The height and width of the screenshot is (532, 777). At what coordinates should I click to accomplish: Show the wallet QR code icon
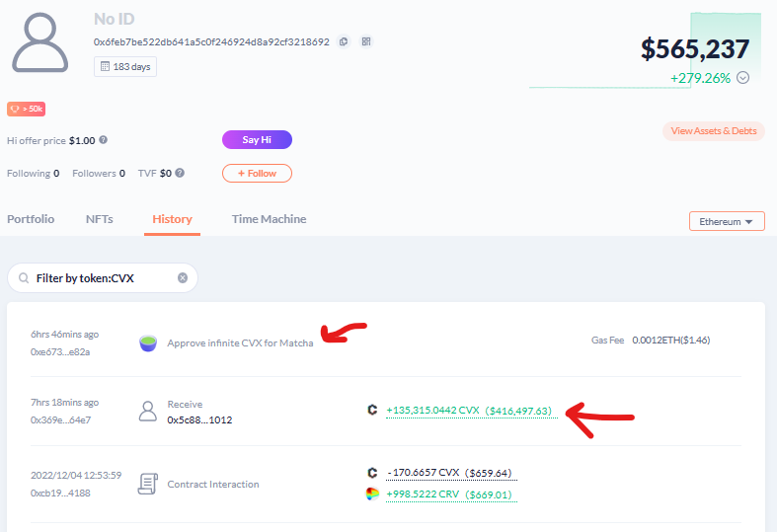coord(366,41)
